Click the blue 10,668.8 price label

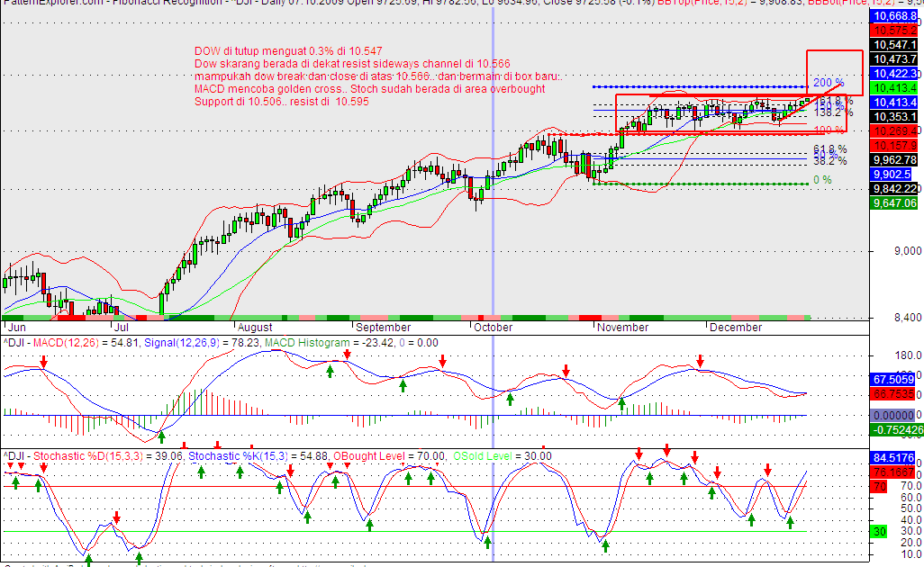(894, 16)
